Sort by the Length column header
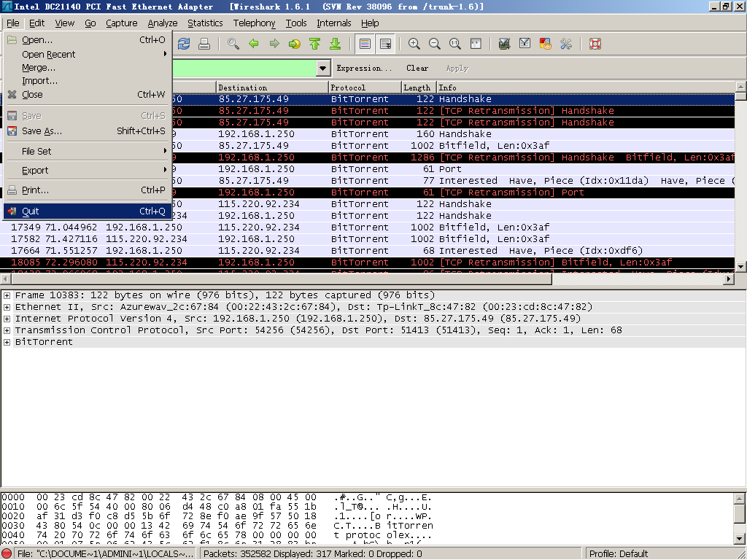747x560 pixels. 419,87
